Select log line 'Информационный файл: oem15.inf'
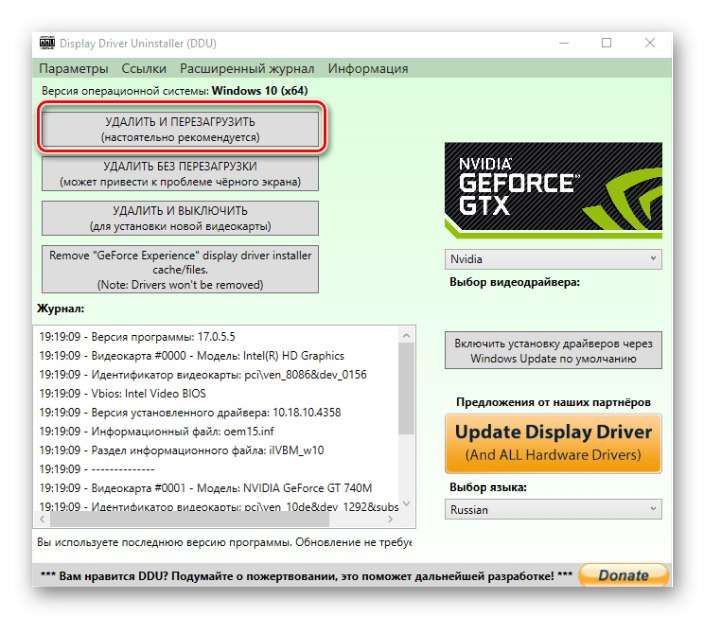The height and width of the screenshot is (619, 705). [156, 431]
